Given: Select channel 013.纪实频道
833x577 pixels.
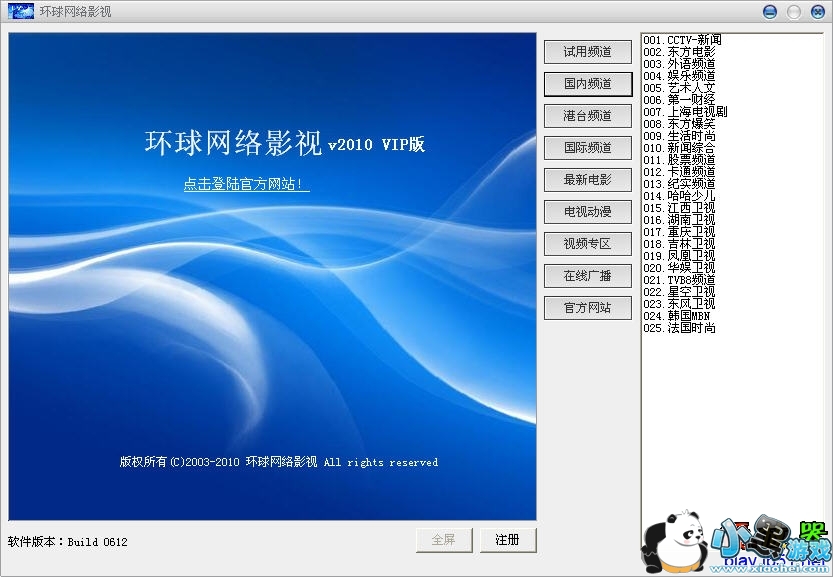Looking at the screenshot, I should tap(679, 184).
